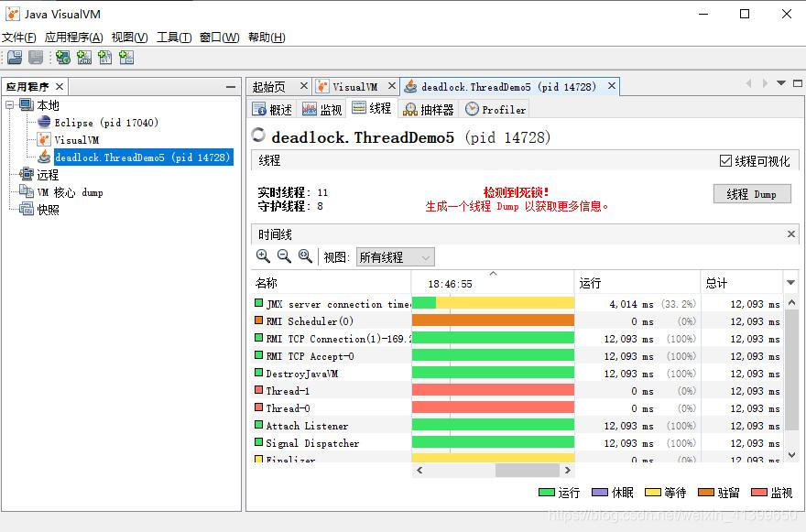Click the remote (远程) node icon
This screenshot has width=806, height=532.
coord(27,174)
